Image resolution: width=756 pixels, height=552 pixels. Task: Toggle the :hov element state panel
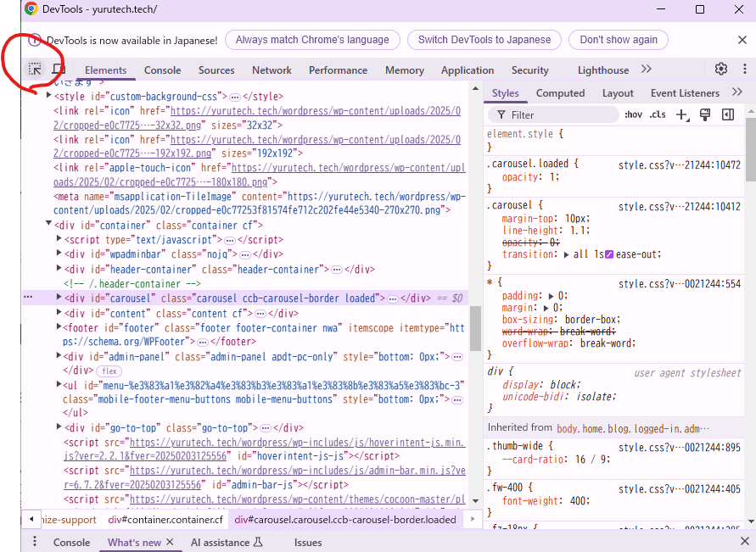click(633, 115)
